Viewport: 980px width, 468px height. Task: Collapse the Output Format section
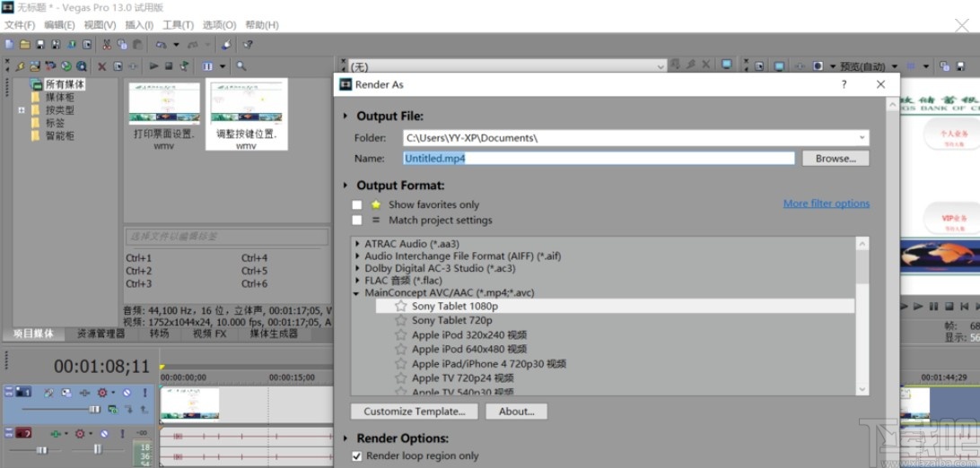345,186
